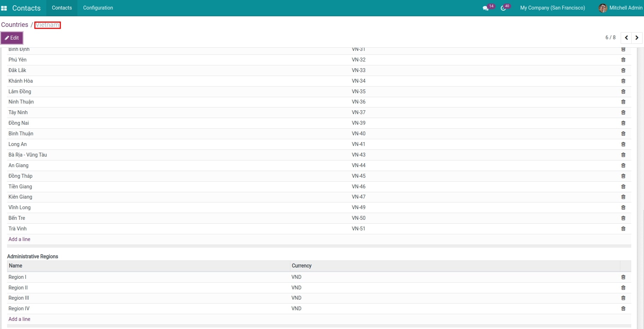Click the Edit button
644x329 pixels.
click(x=12, y=38)
